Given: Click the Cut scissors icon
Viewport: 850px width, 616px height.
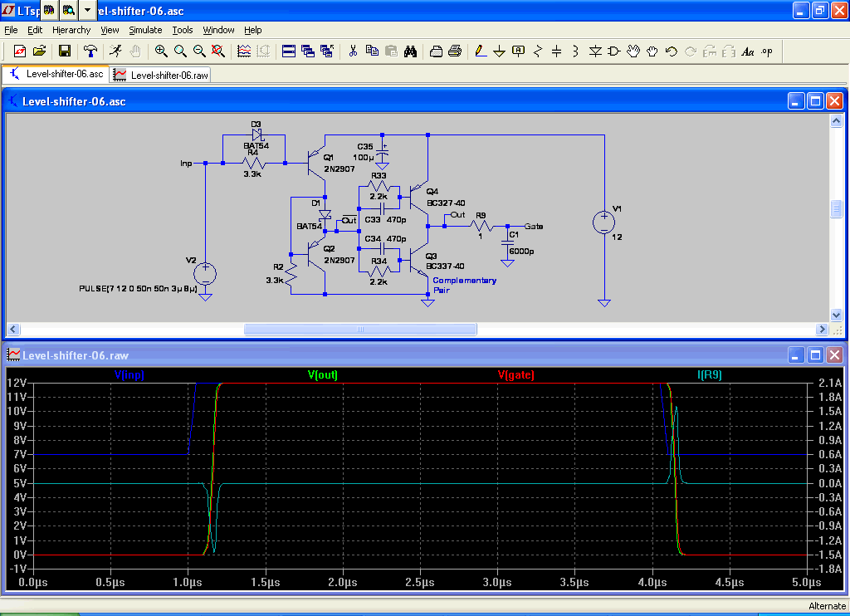Looking at the screenshot, I should pyautogui.click(x=353, y=51).
